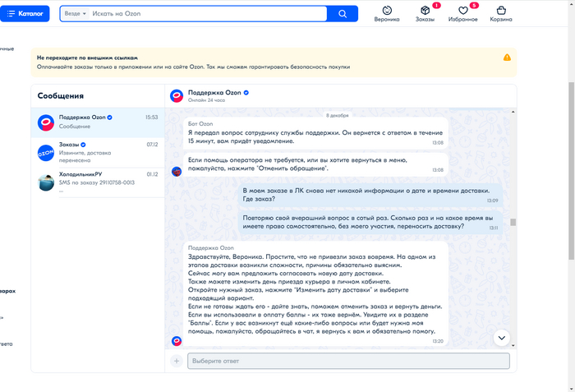The width and height of the screenshot is (575, 392).
Task: Select the Заказы conversation in list
Action: (98, 152)
